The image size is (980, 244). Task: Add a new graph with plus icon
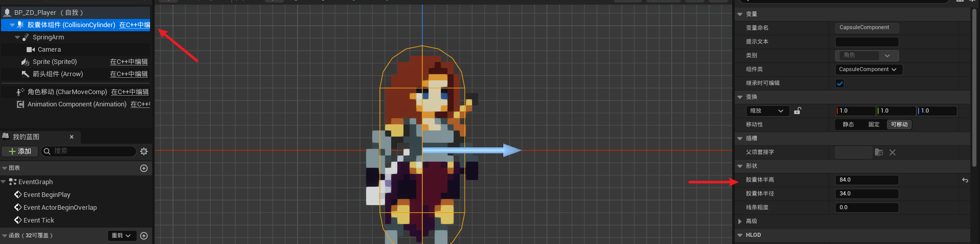pos(144,168)
